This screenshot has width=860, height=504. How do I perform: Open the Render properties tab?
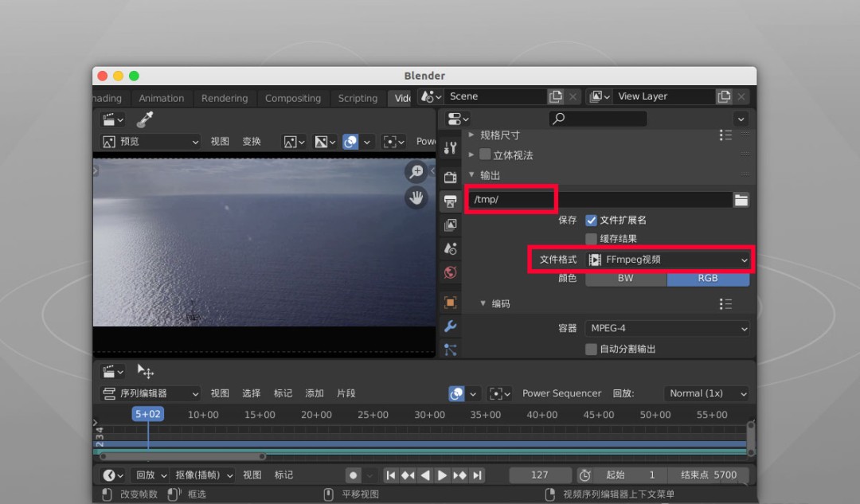(x=451, y=177)
